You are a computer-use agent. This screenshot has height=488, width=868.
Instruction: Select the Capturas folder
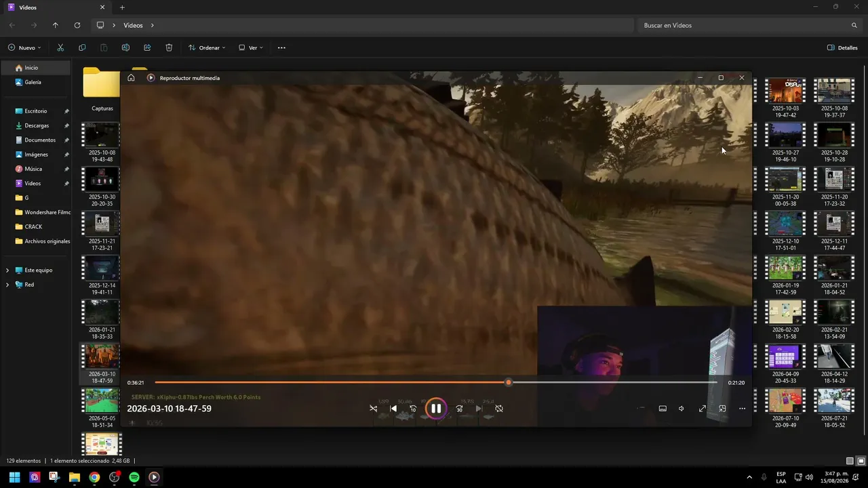click(x=102, y=89)
